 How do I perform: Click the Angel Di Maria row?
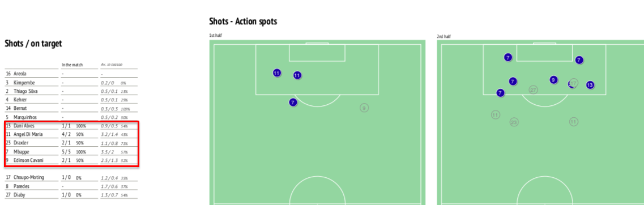click(x=71, y=134)
